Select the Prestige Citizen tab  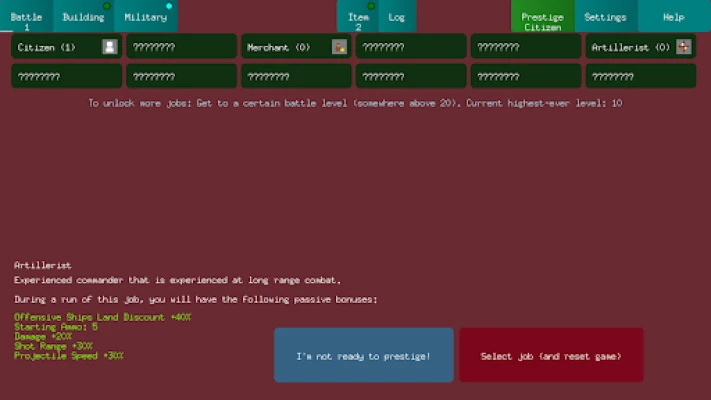[x=542, y=17]
